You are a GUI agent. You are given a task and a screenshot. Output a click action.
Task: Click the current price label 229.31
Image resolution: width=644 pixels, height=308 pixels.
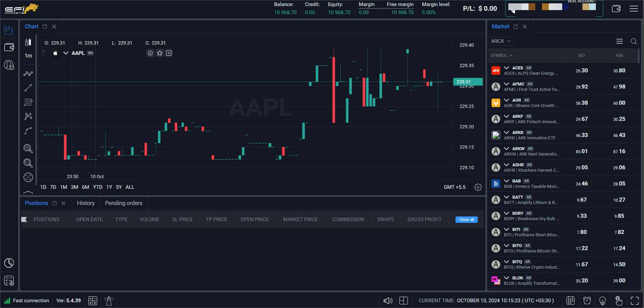(468, 82)
